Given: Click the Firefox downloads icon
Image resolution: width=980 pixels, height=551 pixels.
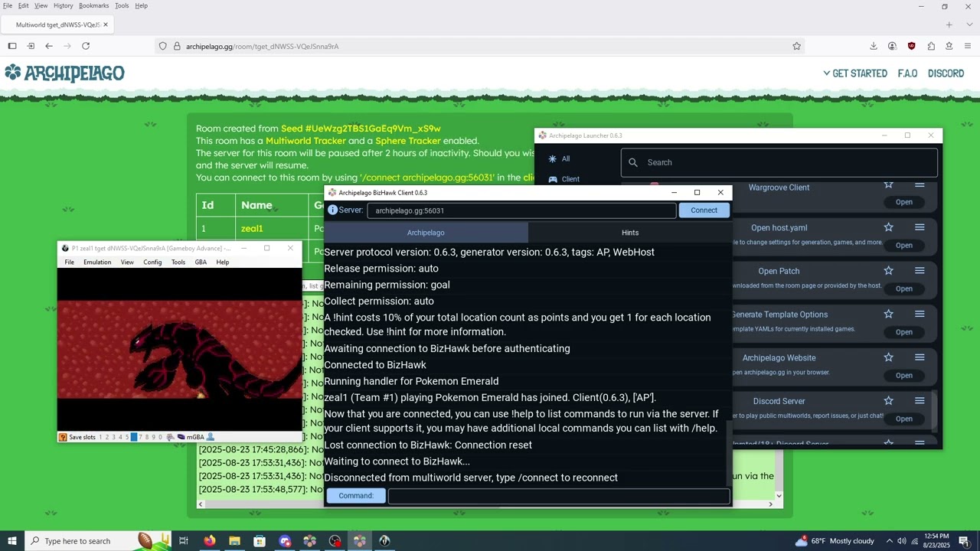Looking at the screenshot, I should (873, 46).
